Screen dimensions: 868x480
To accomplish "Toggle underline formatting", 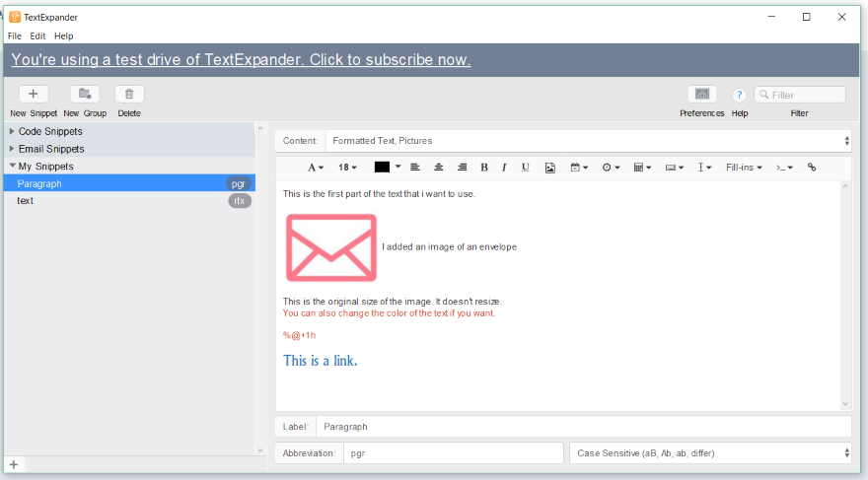I will pos(526,167).
